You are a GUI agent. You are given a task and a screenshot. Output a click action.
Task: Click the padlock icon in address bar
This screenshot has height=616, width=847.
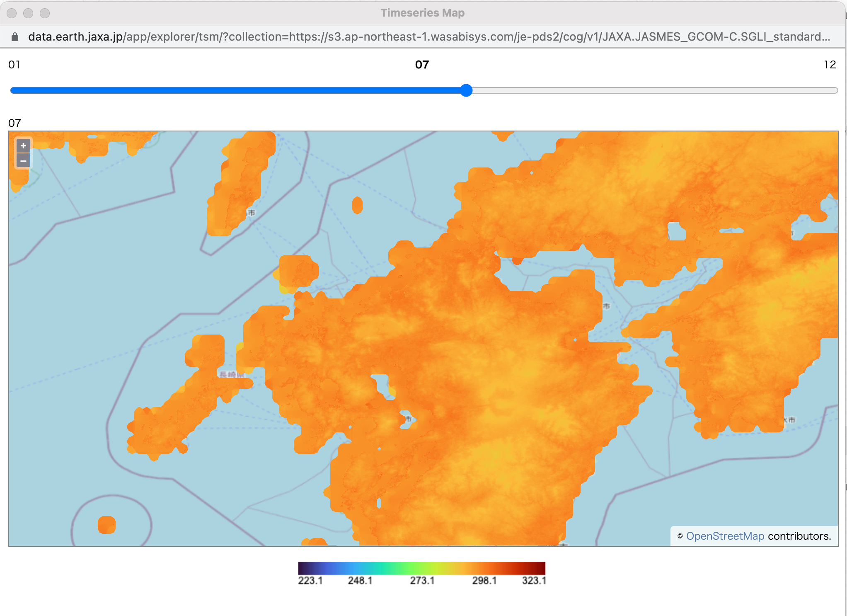pos(15,37)
